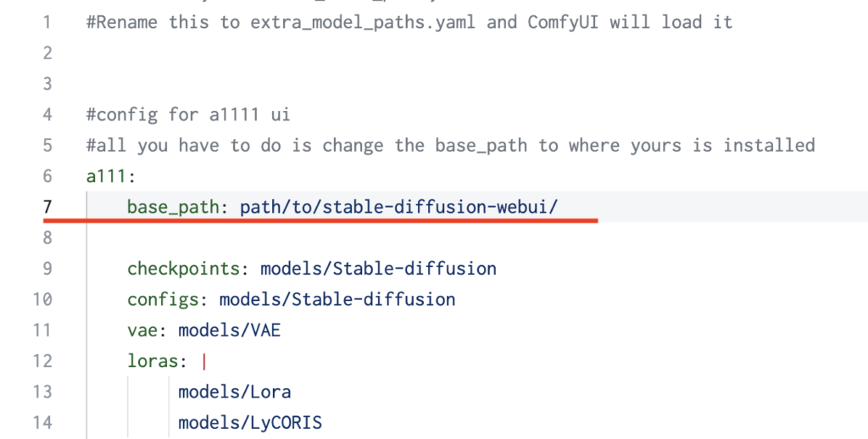Click the vae key on line 11

tap(142, 331)
